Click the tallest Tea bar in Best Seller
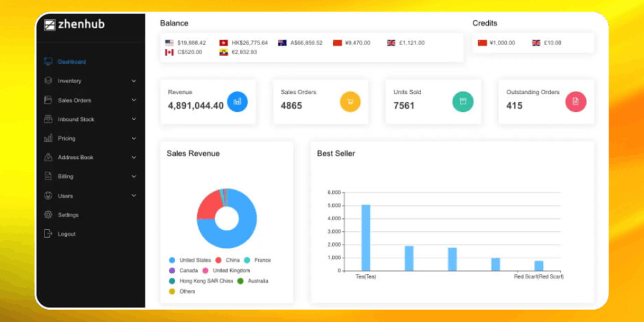Image resolution: width=644 pixels, height=322 pixels. click(x=366, y=237)
